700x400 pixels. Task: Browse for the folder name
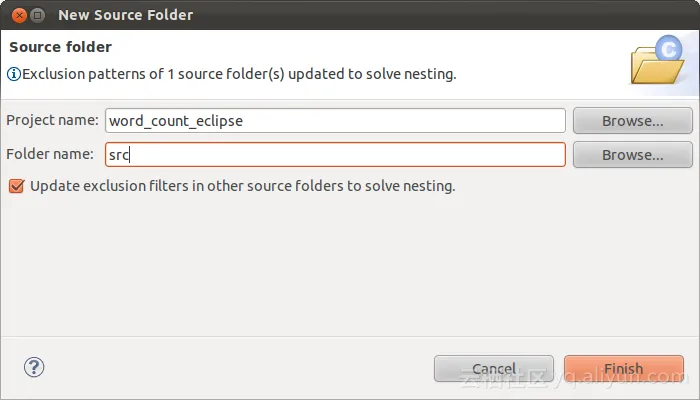pos(632,155)
